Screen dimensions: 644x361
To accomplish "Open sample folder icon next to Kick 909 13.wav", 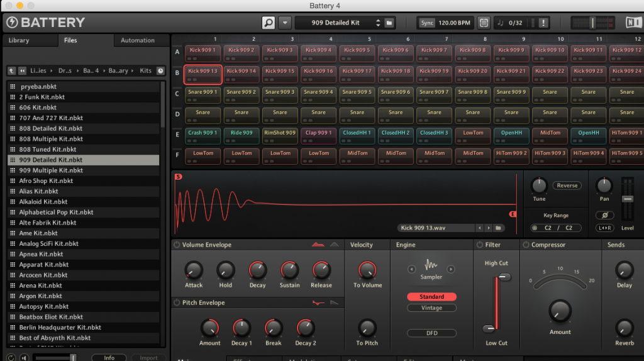I will (x=498, y=228).
